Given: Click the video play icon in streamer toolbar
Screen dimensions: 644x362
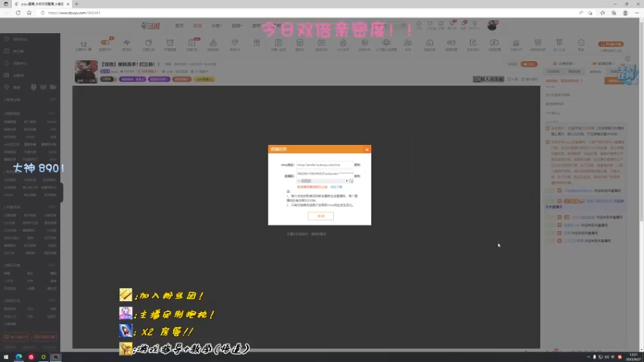Looking at the screenshot, I should [494, 43].
